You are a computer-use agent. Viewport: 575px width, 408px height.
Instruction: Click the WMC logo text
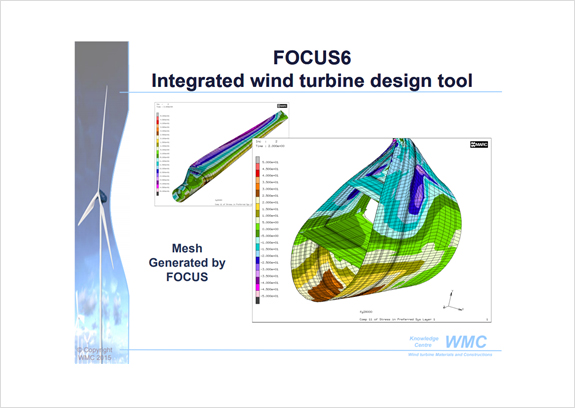pos(466,342)
